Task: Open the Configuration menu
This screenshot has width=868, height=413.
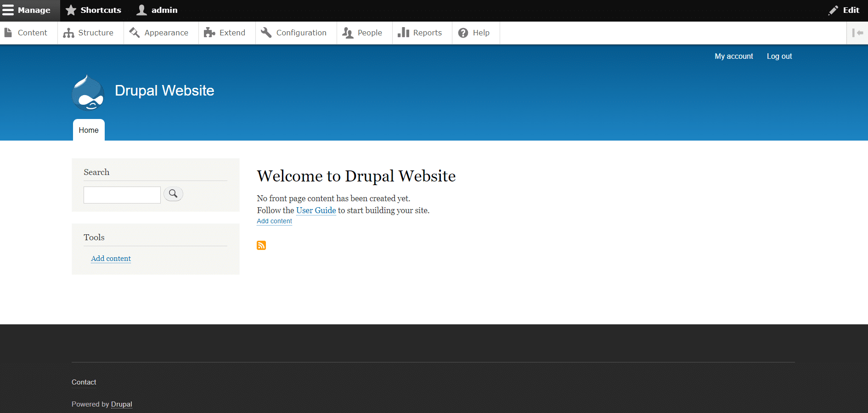Action: pyautogui.click(x=296, y=33)
